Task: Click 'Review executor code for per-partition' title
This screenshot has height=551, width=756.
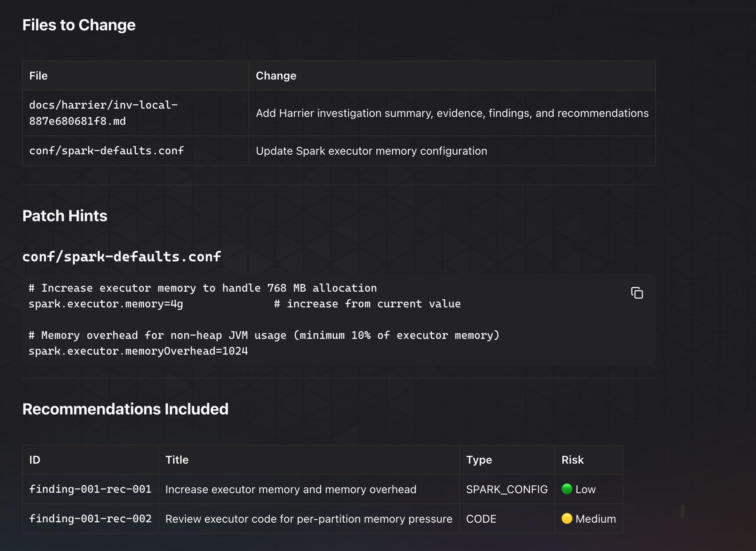Action: click(309, 519)
